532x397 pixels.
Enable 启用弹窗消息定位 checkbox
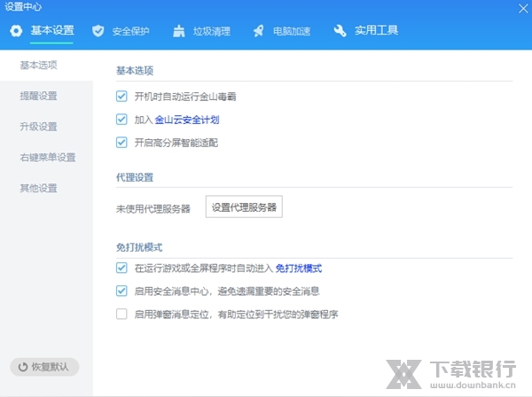click(121, 314)
